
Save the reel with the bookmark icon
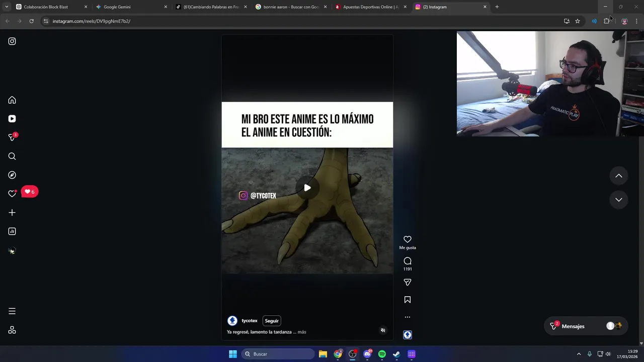point(408,300)
